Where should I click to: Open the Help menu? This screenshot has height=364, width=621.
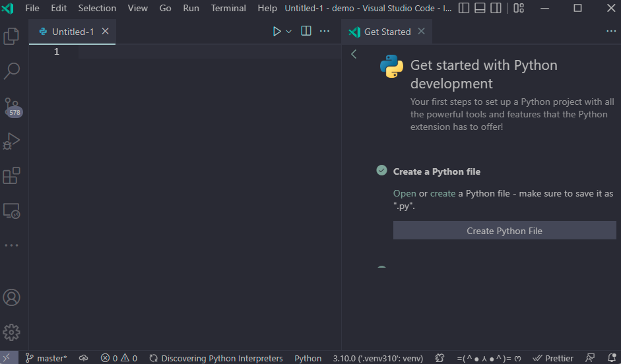(267, 8)
